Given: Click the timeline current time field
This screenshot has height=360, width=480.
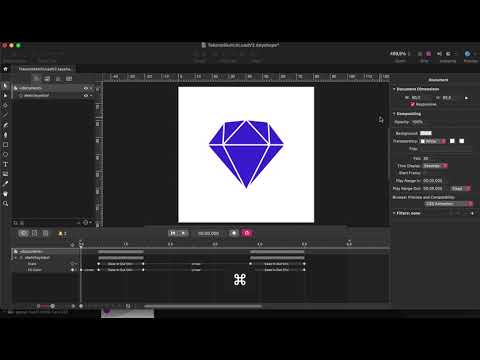Looking at the screenshot, I should point(209,233).
